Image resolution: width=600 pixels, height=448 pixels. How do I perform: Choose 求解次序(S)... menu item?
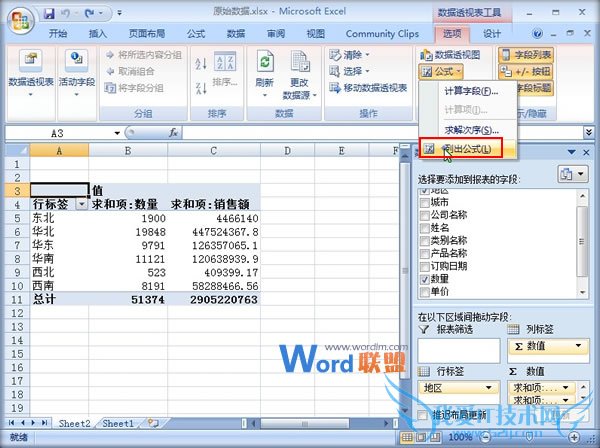[471, 130]
